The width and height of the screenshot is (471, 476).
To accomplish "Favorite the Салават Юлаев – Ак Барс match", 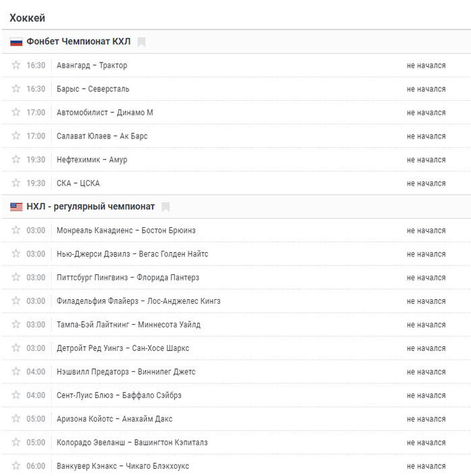I will pyautogui.click(x=15, y=136).
